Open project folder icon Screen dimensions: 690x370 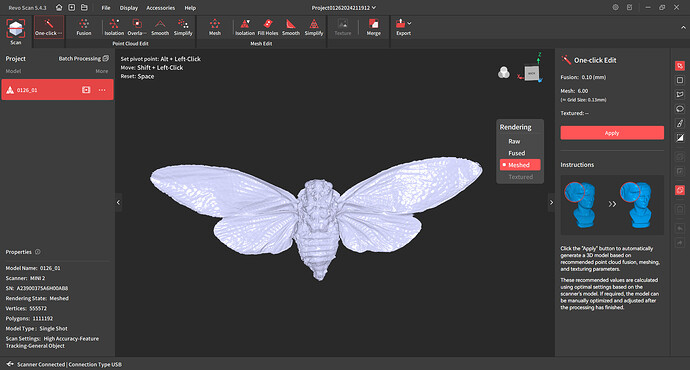[x=84, y=7]
